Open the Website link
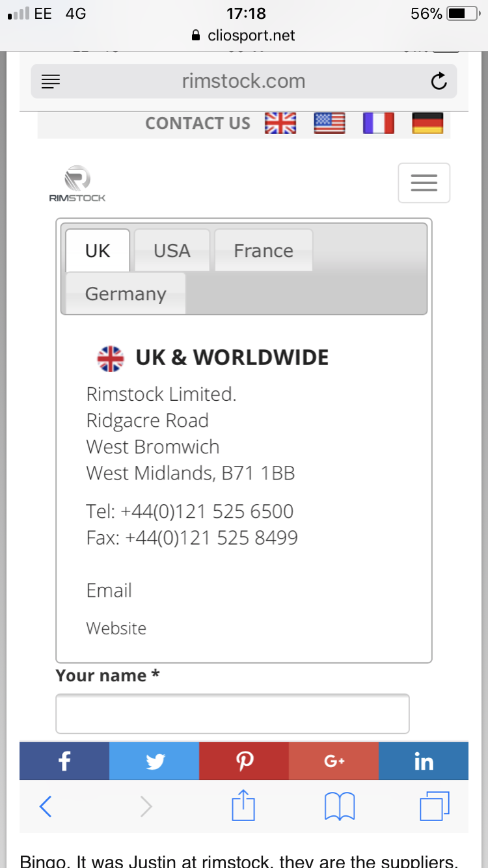Screen dimensions: 488x868 point(116,628)
